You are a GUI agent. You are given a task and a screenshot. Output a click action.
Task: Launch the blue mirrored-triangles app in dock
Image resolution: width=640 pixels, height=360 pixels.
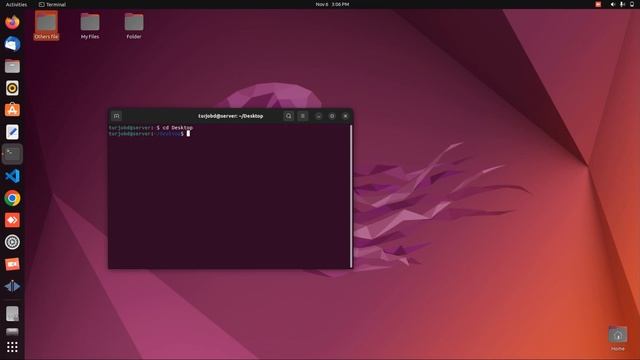(12, 286)
